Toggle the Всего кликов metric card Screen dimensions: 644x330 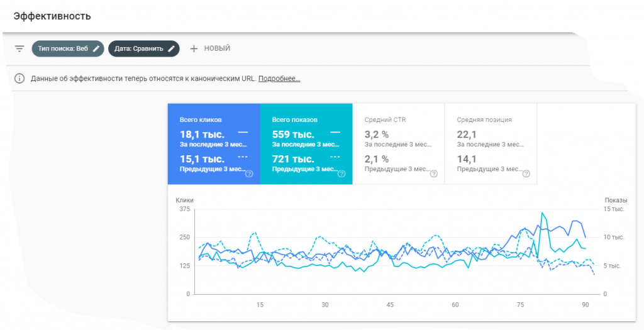[213, 144]
